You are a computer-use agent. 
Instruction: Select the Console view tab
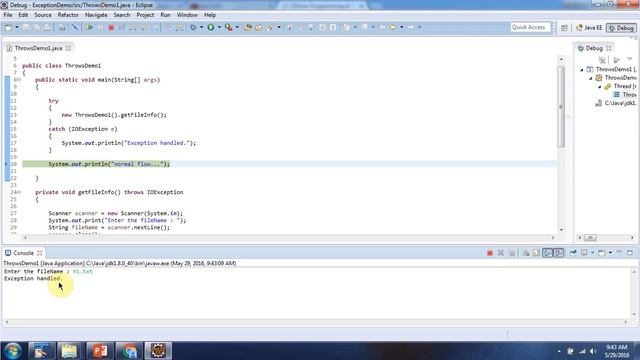(x=23, y=253)
